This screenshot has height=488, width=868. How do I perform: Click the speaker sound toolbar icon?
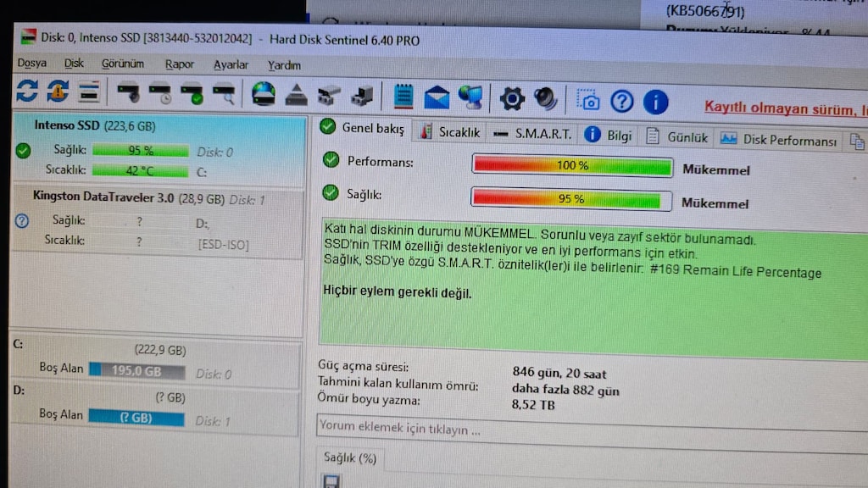tap(545, 98)
